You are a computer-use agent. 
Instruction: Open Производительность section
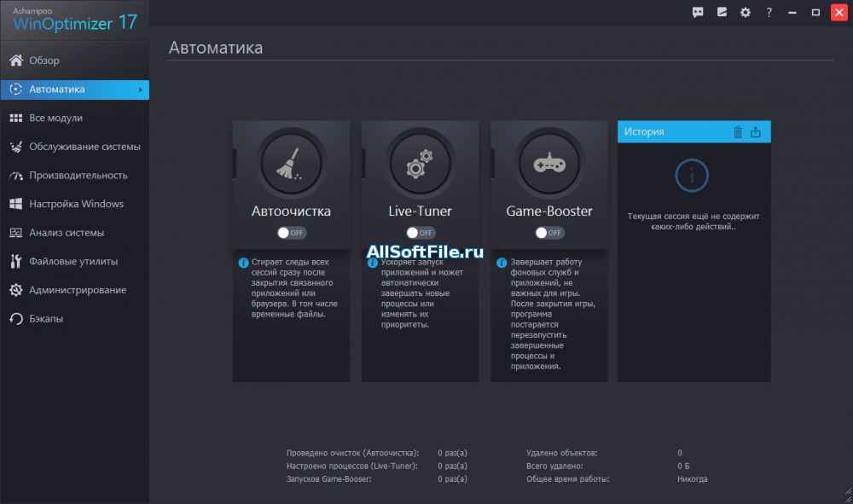[x=74, y=175]
